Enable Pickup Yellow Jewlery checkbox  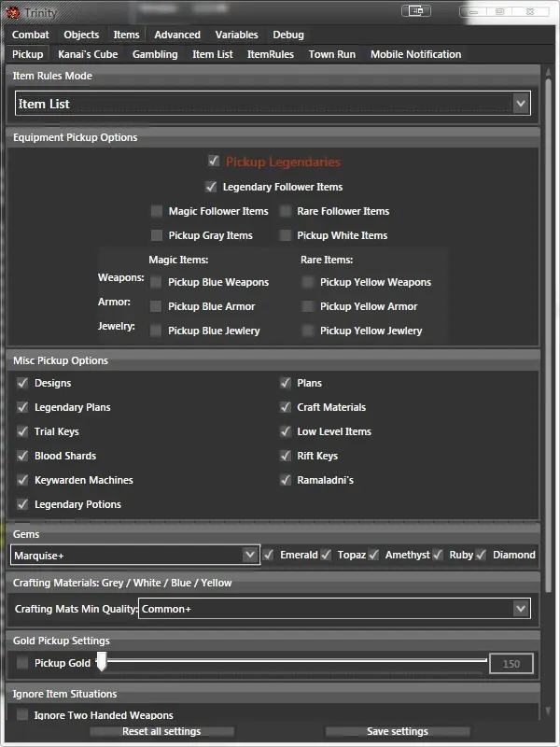click(x=308, y=331)
